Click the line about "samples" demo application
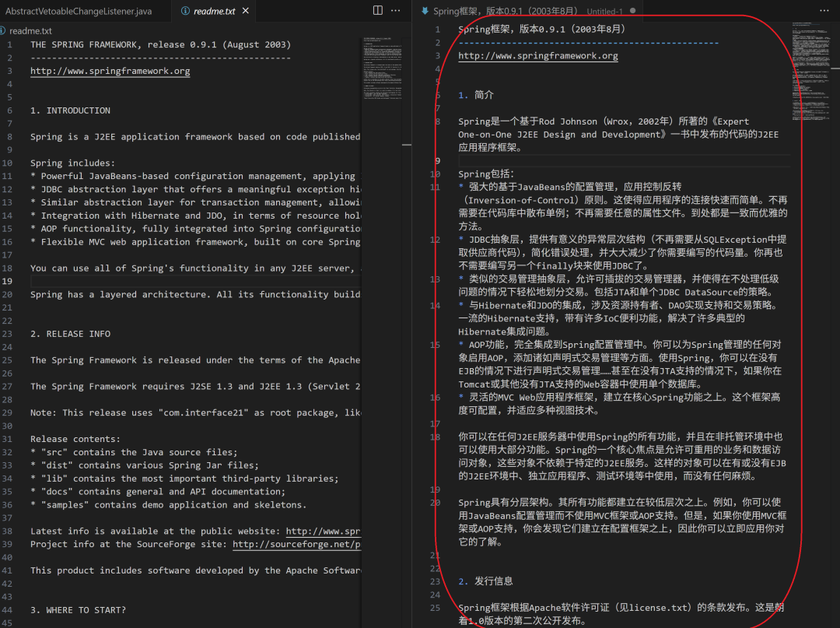 coord(168,505)
